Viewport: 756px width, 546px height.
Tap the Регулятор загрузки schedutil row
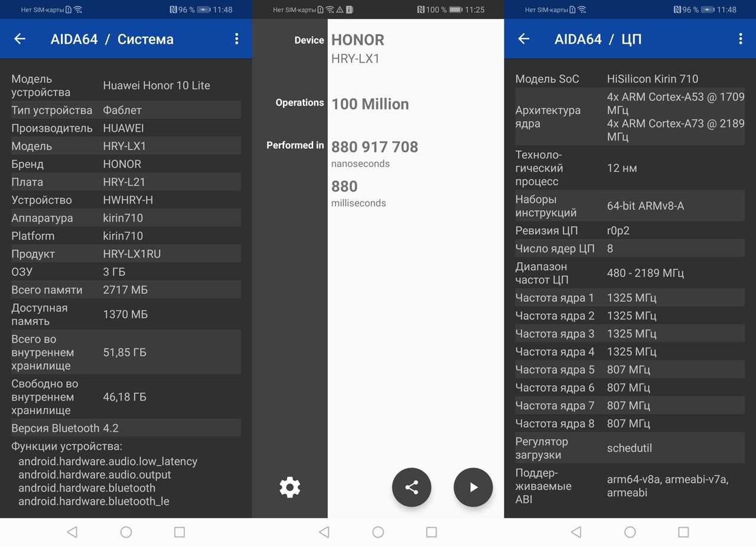(x=630, y=448)
